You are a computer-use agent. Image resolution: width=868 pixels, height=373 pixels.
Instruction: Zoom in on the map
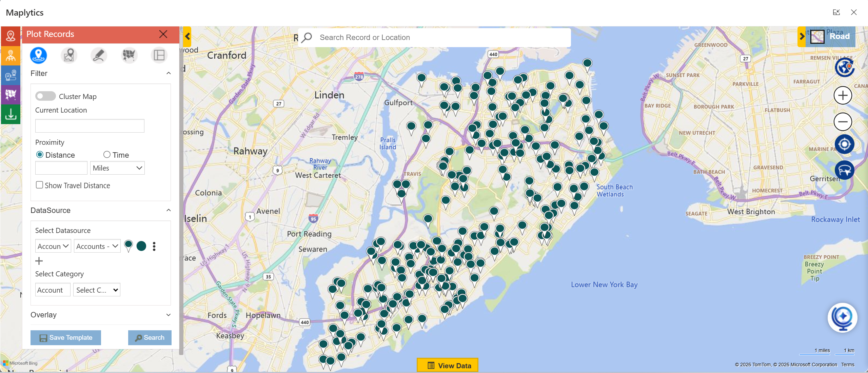click(843, 95)
